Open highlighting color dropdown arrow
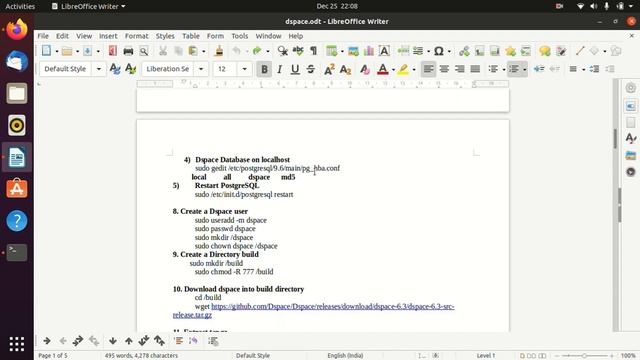640x360 pixels. (414, 69)
